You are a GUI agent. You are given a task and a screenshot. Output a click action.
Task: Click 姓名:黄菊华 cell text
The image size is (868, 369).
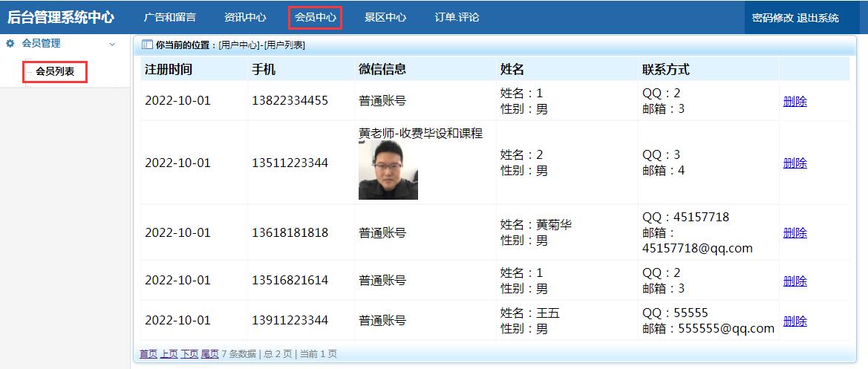(536, 225)
